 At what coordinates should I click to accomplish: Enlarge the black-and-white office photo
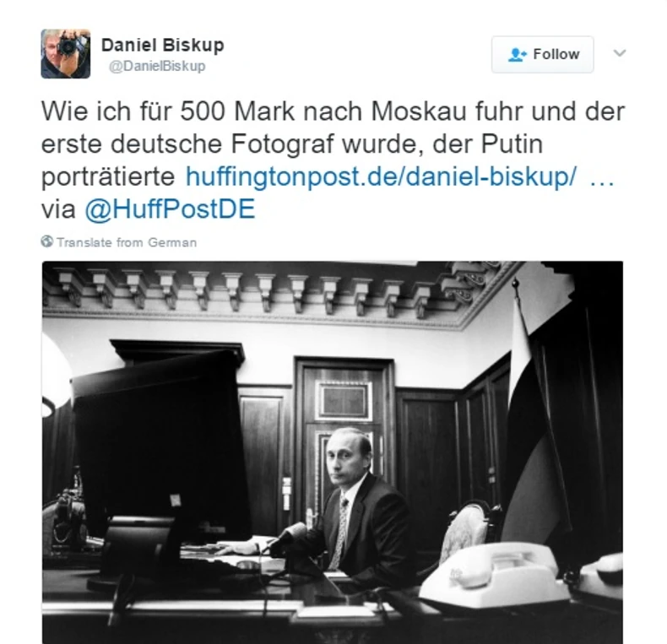333,452
